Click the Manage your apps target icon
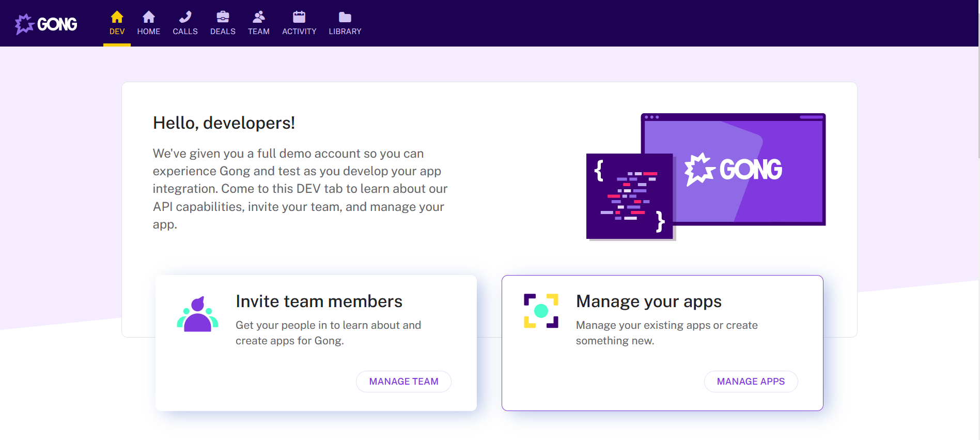Screen dimensions: 980x440 (x=541, y=311)
